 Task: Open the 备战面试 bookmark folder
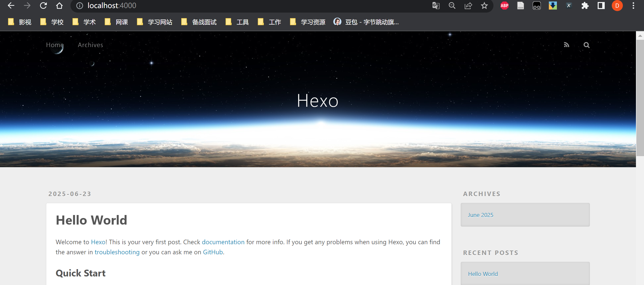pos(199,22)
